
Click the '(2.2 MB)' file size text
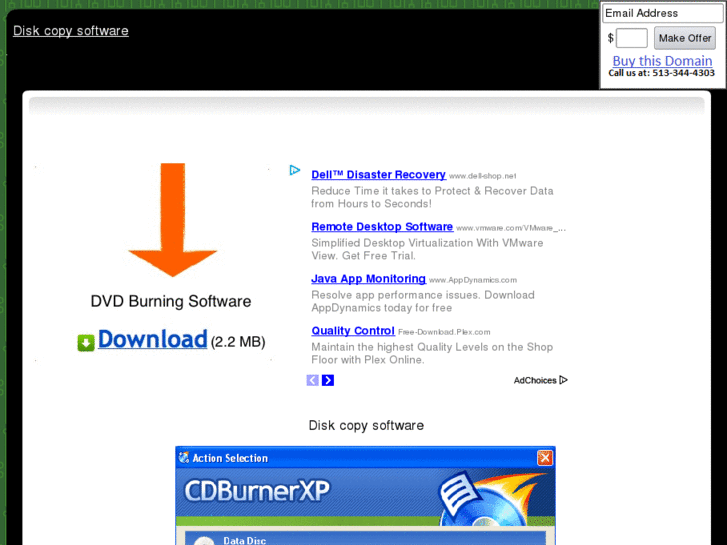tap(238, 342)
